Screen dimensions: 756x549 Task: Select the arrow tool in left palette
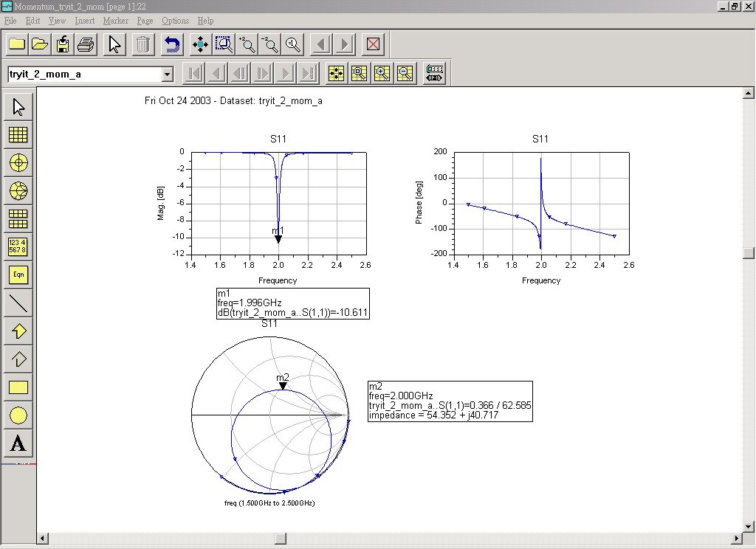[x=18, y=106]
